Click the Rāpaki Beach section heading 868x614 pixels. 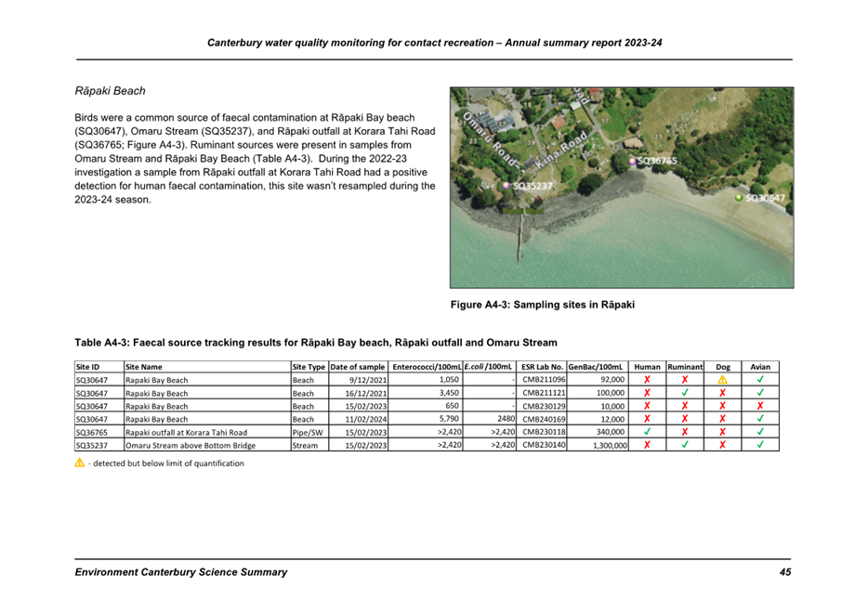(110, 91)
